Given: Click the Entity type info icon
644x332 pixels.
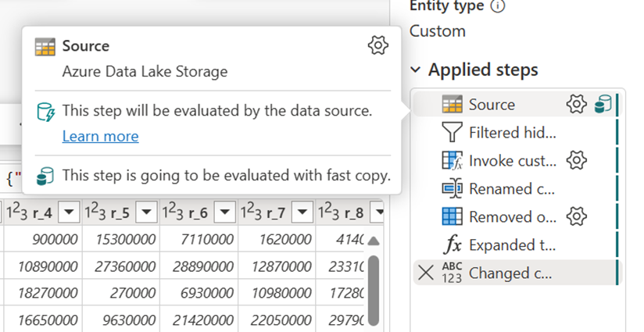Looking at the screenshot, I should point(498,5).
